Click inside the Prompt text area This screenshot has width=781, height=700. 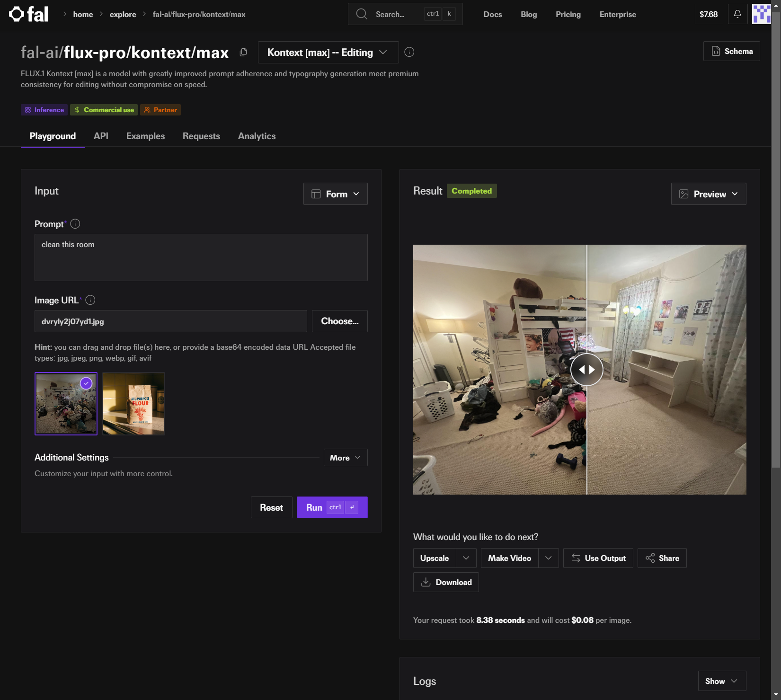(201, 257)
